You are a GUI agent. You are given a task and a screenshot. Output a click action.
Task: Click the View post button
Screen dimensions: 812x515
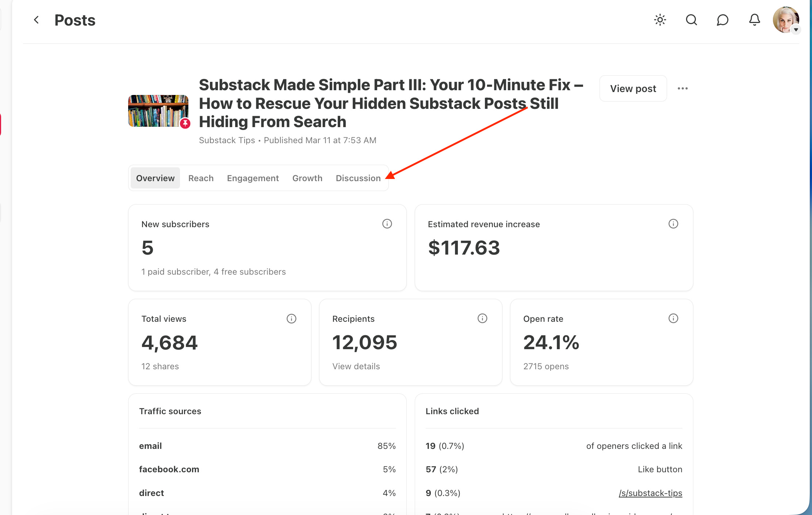(633, 88)
